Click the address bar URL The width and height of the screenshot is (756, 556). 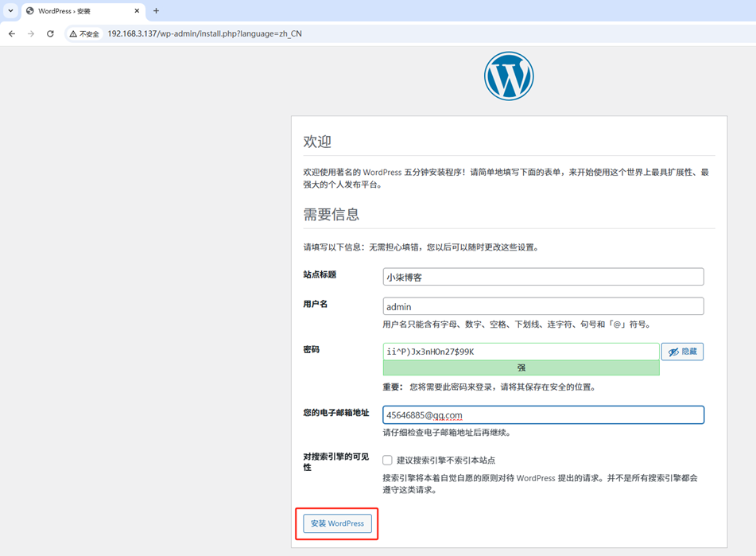point(204,33)
